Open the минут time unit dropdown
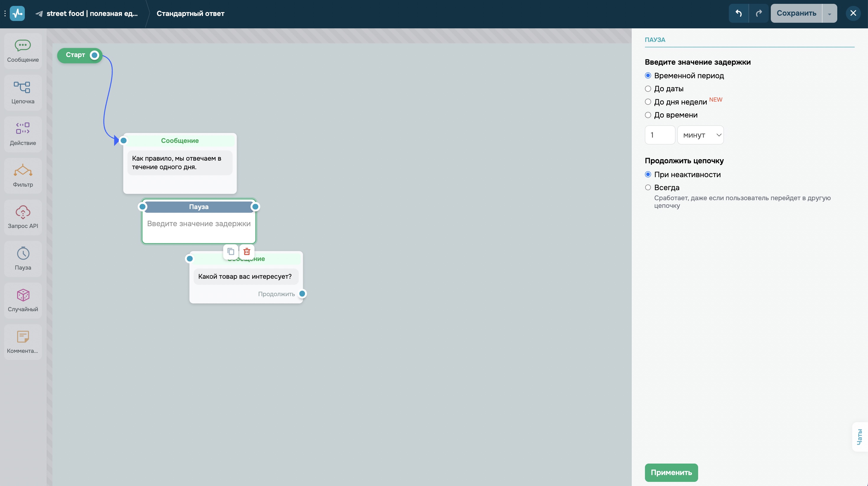The width and height of the screenshot is (868, 486). click(x=700, y=135)
